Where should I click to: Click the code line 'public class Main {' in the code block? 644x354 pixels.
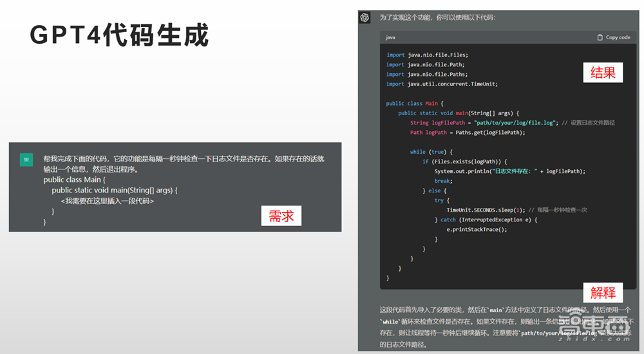(x=415, y=104)
